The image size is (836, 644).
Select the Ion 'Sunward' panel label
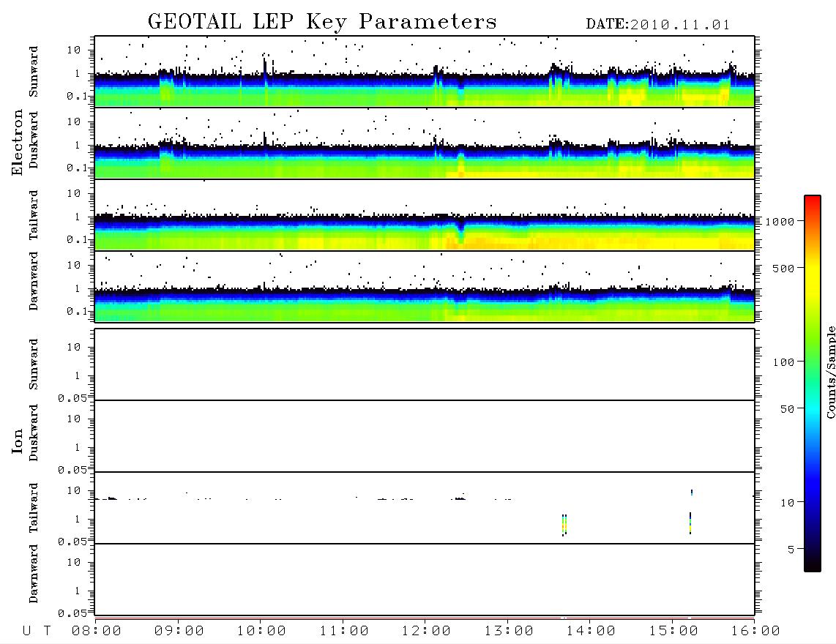[34, 364]
